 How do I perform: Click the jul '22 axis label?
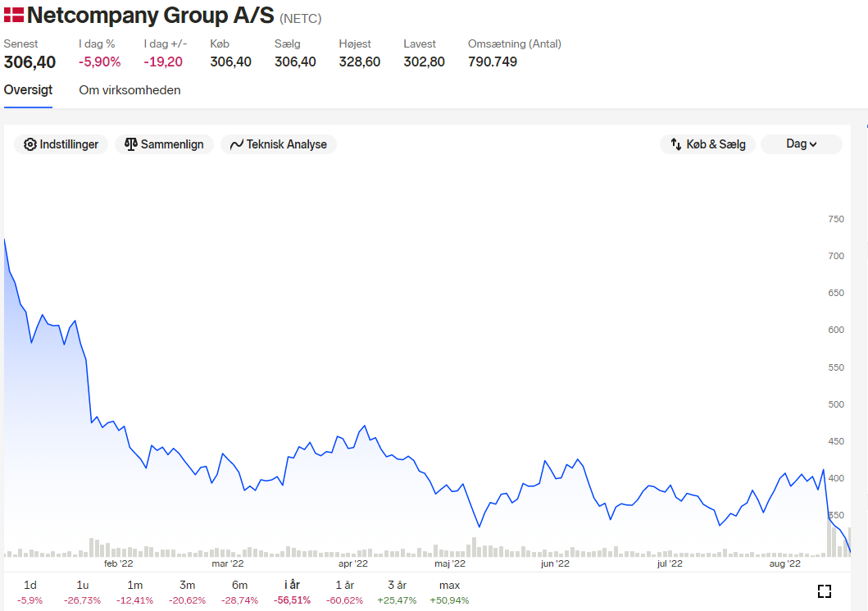click(x=670, y=564)
